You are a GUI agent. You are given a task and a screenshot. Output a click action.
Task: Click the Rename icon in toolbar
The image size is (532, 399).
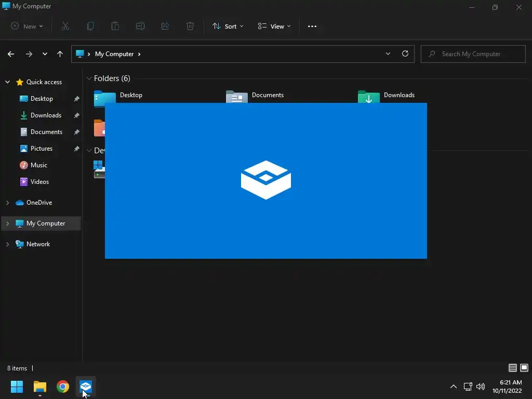click(x=140, y=26)
